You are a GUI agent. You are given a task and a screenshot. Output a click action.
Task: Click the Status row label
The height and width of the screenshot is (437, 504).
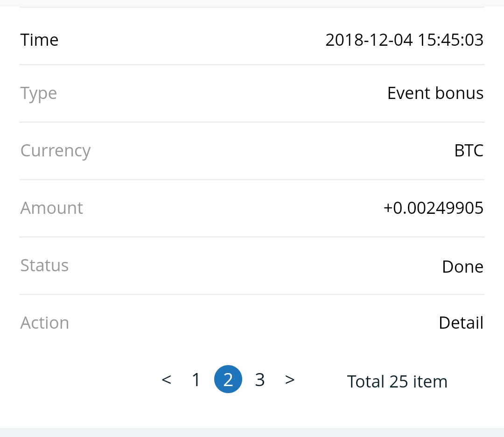[44, 265]
